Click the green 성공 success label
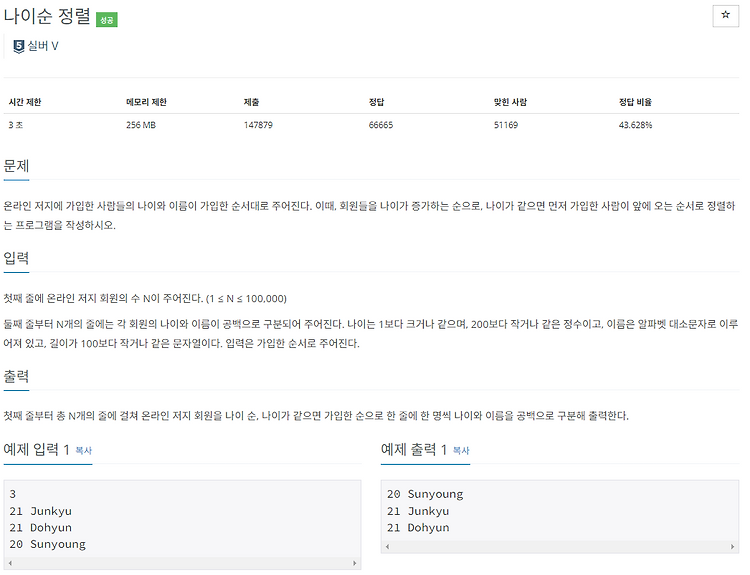The width and height of the screenshot is (750, 575). pos(107,20)
